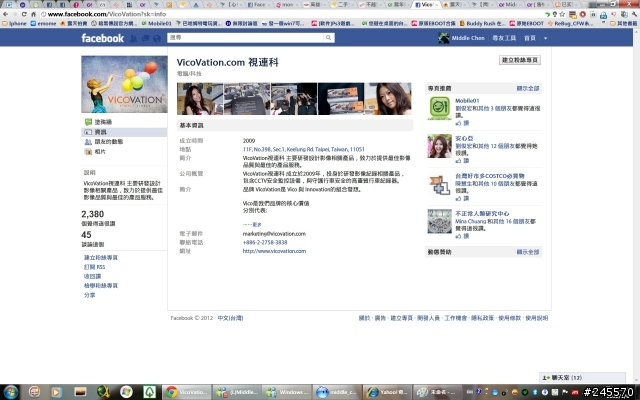Switch to VicoVation Chrome taskbar button
This screenshot has width=640, height=400.
(187, 392)
